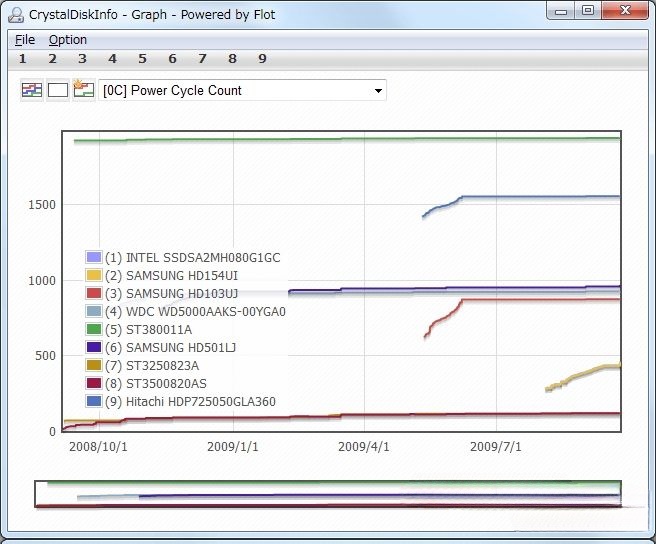Click legend text (5) ST380011A
Viewport: 656px width, 544px height.
(x=148, y=330)
